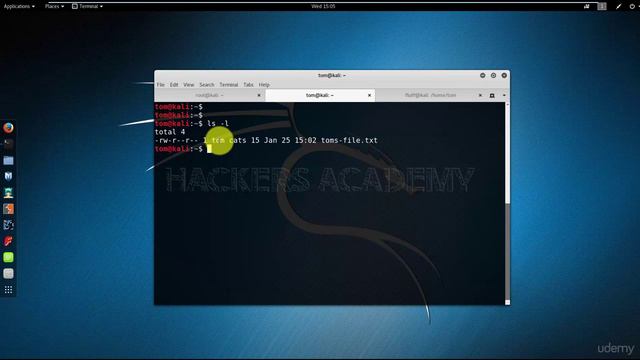The image size is (640, 360).
Task: Click the '-rw-r--r--' permissions text
Action: pos(176,140)
